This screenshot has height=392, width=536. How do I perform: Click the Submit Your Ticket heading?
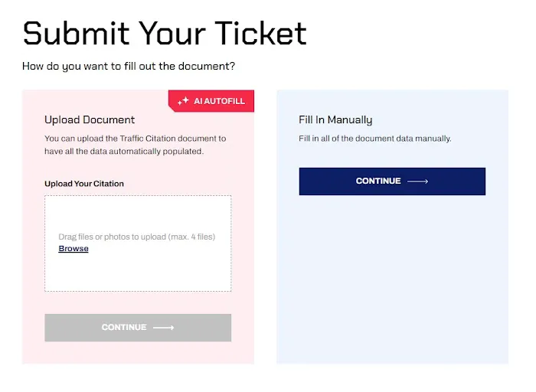click(165, 33)
